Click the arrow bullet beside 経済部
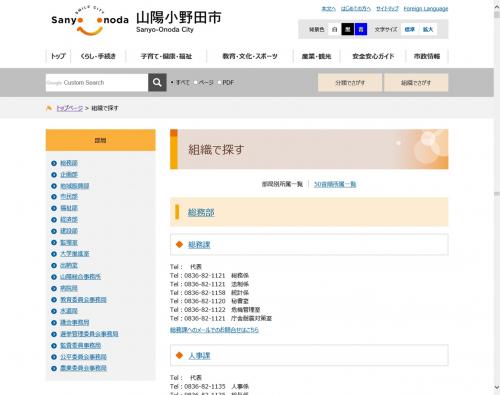 (x=54, y=220)
